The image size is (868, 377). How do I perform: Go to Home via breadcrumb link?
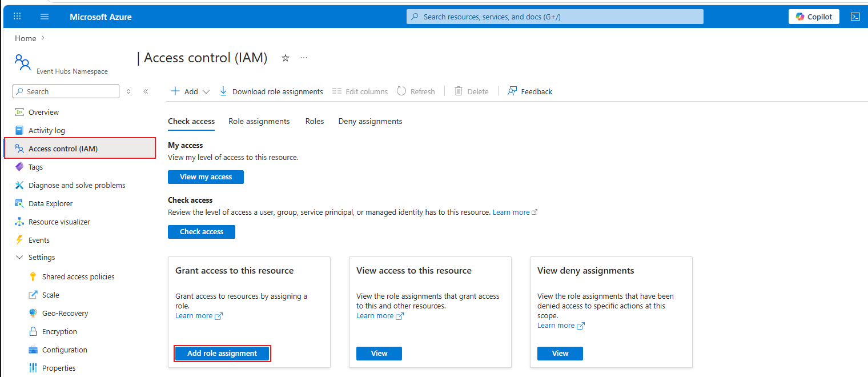point(26,38)
